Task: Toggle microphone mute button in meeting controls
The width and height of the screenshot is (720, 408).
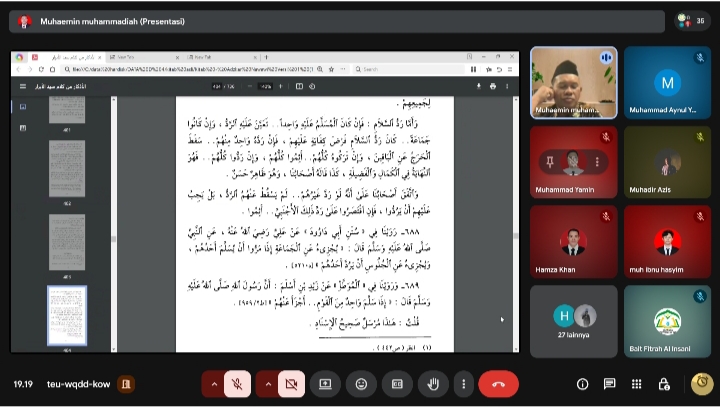Action: pyautogui.click(x=237, y=384)
